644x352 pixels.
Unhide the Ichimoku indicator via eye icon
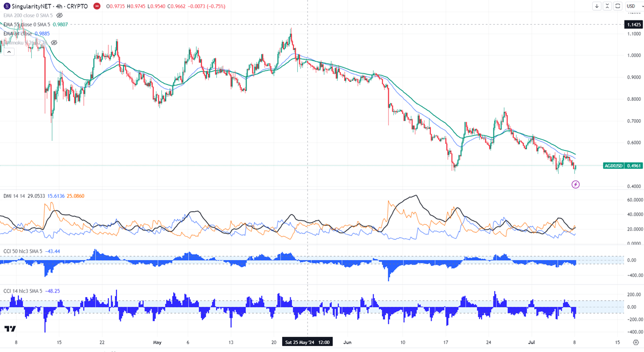(x=54, y=43)
